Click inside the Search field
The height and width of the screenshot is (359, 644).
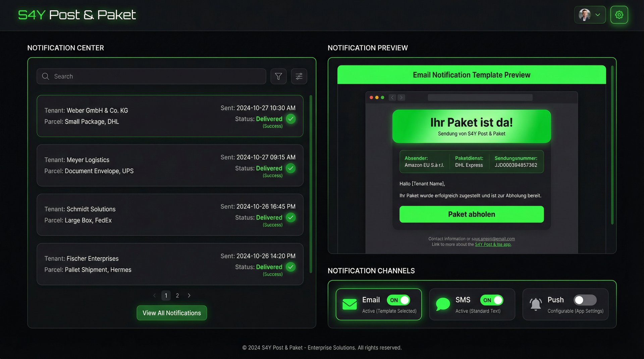pyautogui.click(x=151, y=76)
